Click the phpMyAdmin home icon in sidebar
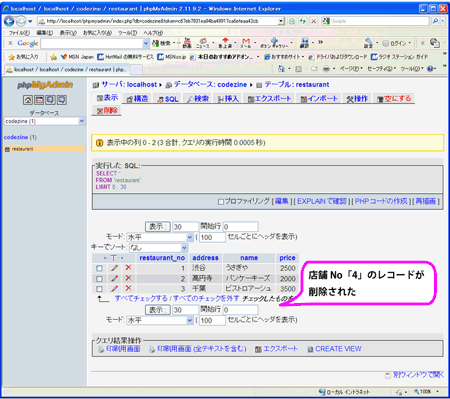450x399 pixels. [28, 99]
